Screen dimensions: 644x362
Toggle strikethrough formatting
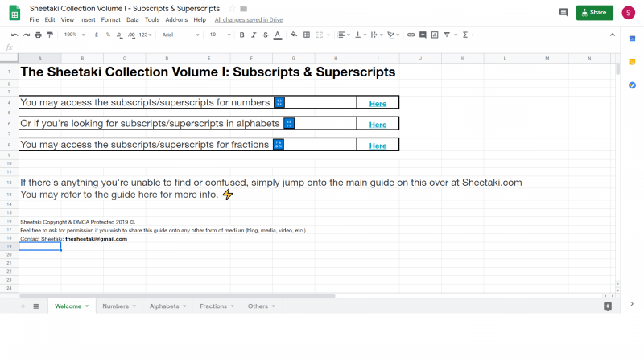pyautogui.click(x=266, y=35)
